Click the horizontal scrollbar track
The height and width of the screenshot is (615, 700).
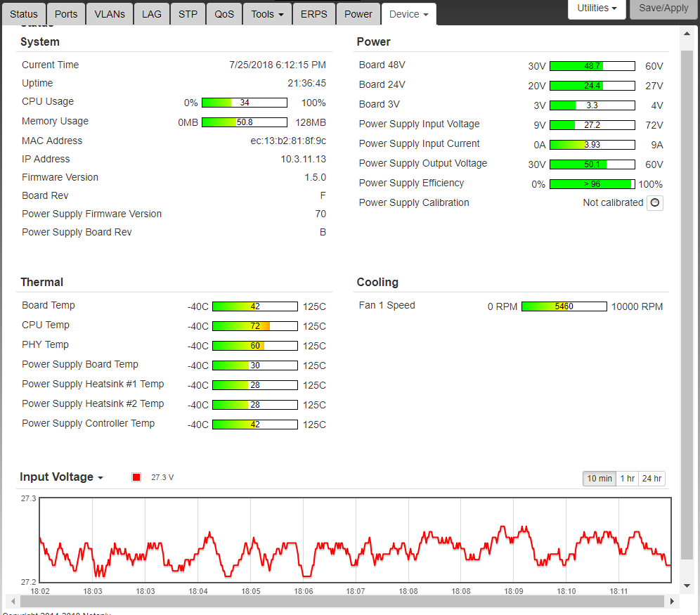[x=342, y=602]
